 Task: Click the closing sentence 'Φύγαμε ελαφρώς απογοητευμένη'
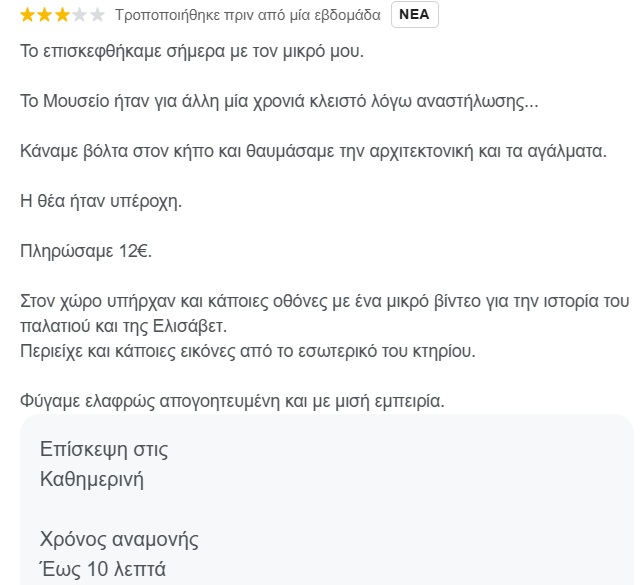click(232, 401)
